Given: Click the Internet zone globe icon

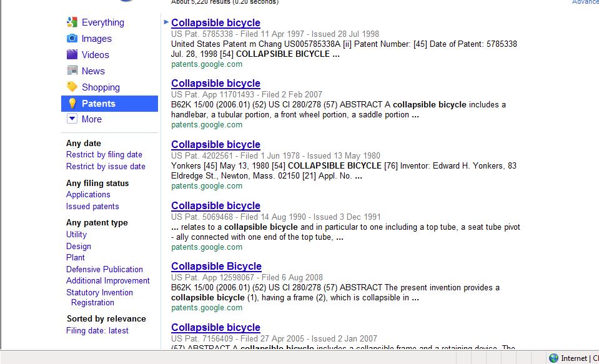Looking at the screenshot, I should [553, 358].
